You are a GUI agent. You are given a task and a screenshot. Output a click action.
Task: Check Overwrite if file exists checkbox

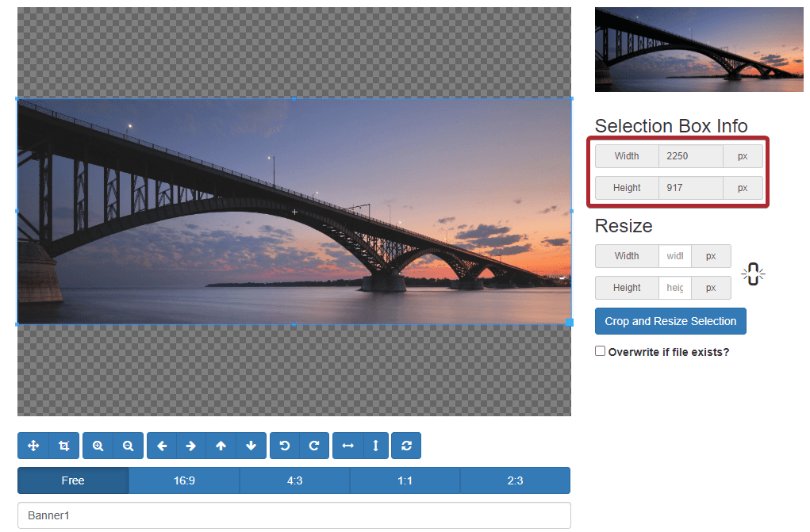[x=600, y=351]
